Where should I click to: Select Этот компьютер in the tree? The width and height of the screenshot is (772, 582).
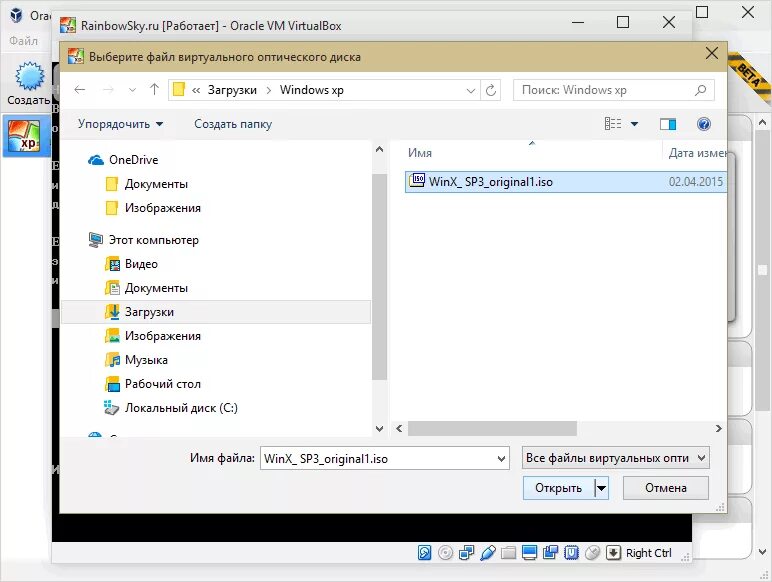(x=154, y=240)
